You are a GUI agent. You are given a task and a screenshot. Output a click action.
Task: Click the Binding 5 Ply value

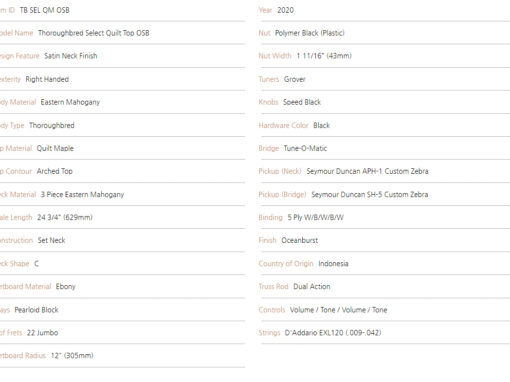tap(315, 217)
